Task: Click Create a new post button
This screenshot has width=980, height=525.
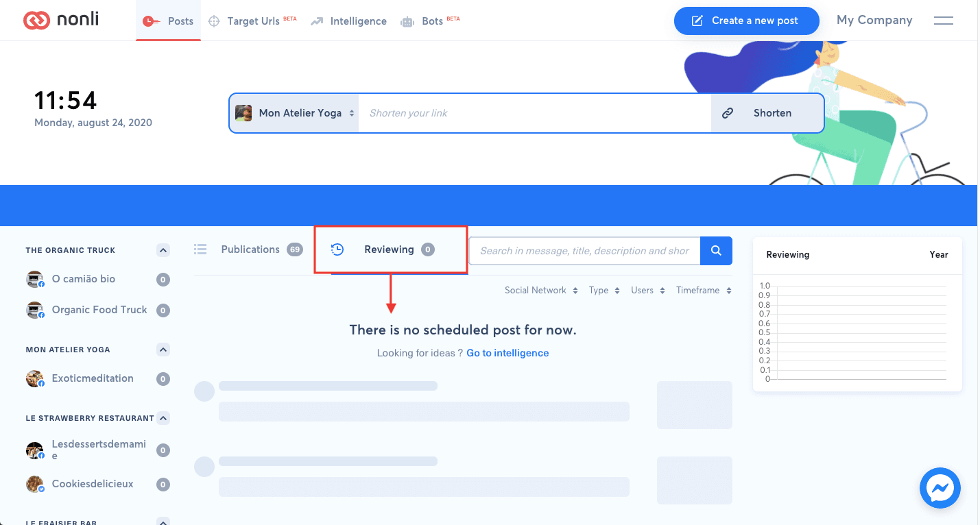Action: click(747, 21)
